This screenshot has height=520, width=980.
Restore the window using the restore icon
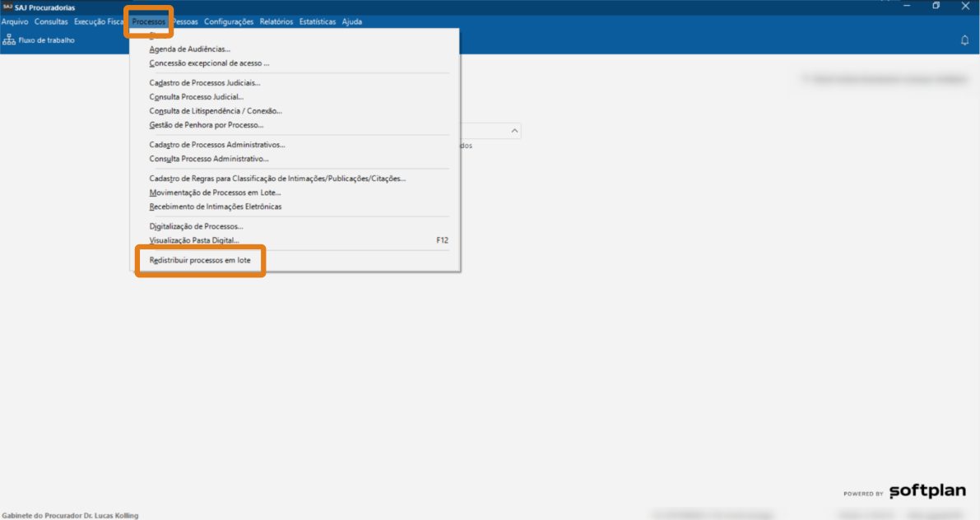(936, 7)
